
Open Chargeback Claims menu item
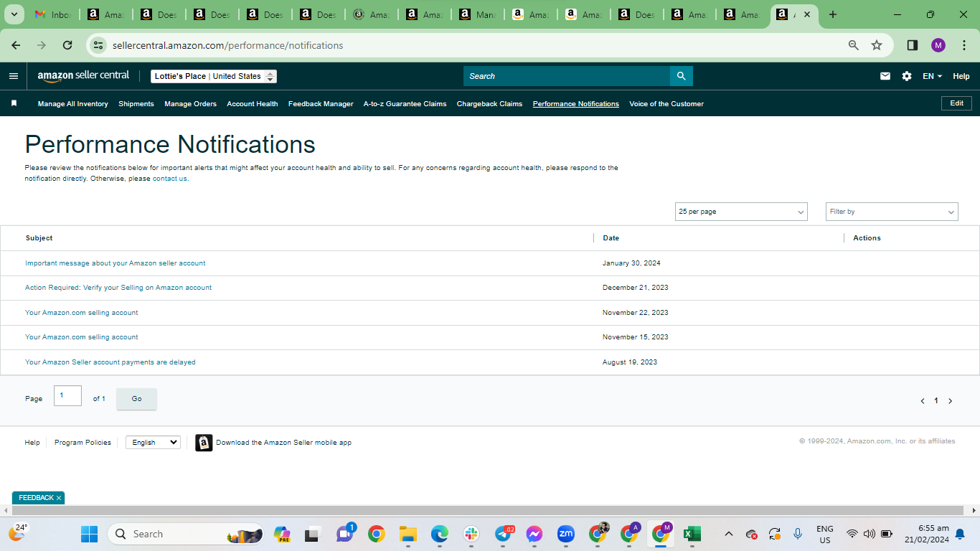click(x=489, y=104)
